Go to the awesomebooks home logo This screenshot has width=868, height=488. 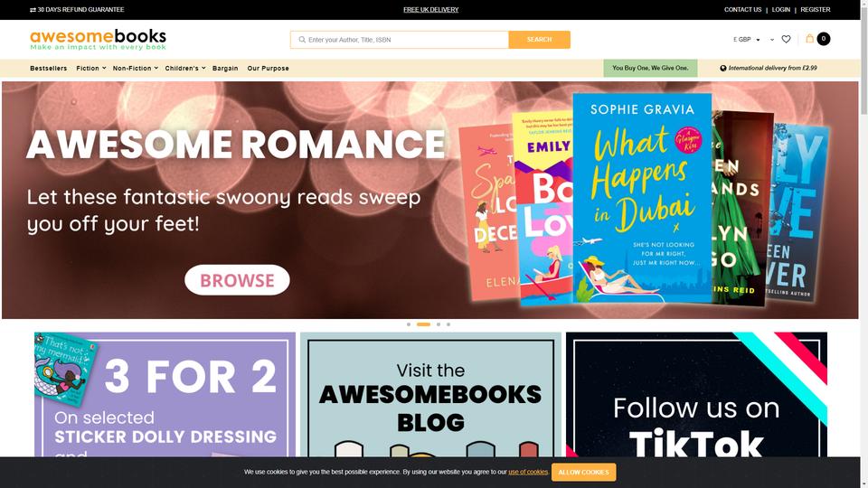(98, 39)
